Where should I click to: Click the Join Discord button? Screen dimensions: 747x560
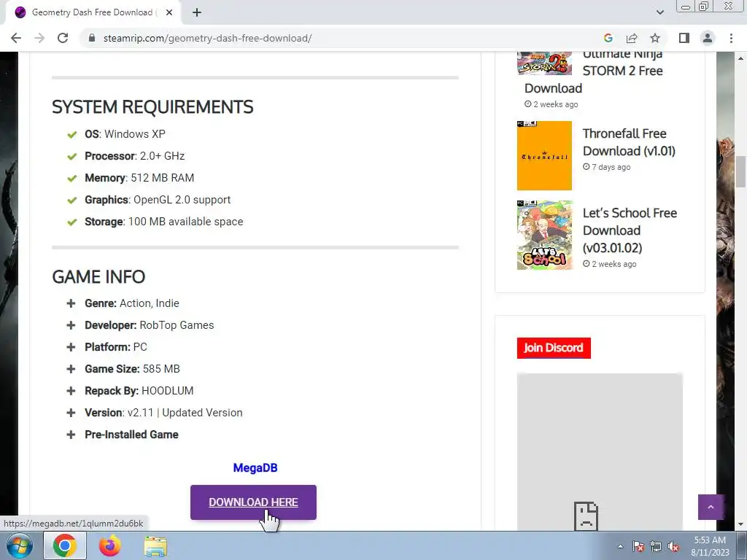pyautogui.click(x=554, y=348)
